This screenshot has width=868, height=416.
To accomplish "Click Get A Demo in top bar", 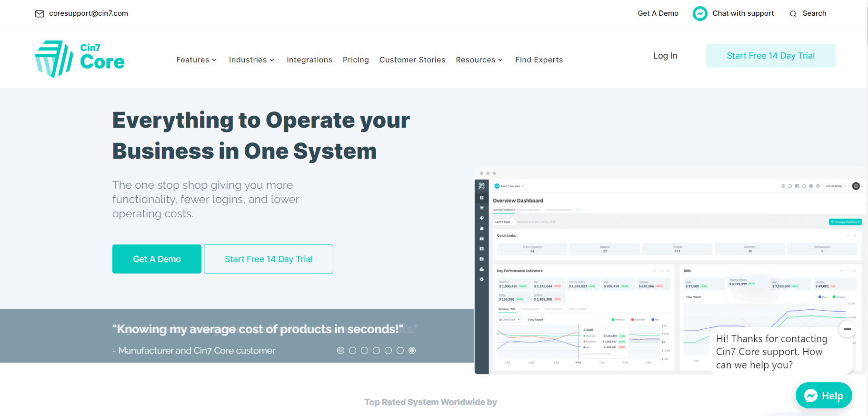I will tap(658, 13).
